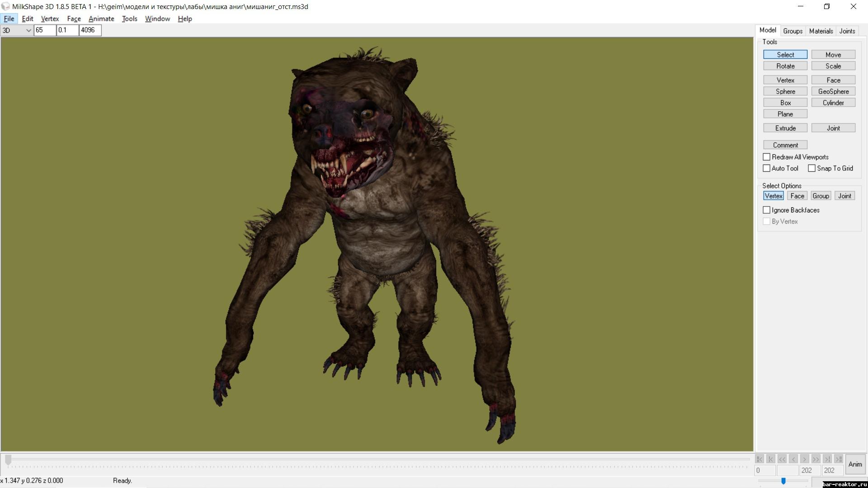
Task: Open the Vertex menu
Action: click(50, 19)
